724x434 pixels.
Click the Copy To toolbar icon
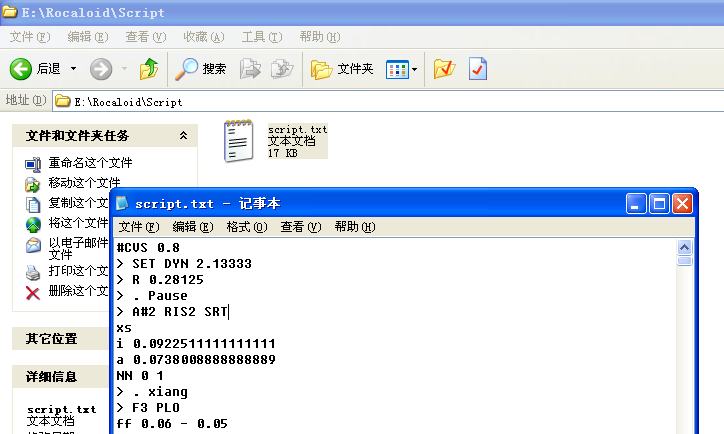tap(282, 69)
